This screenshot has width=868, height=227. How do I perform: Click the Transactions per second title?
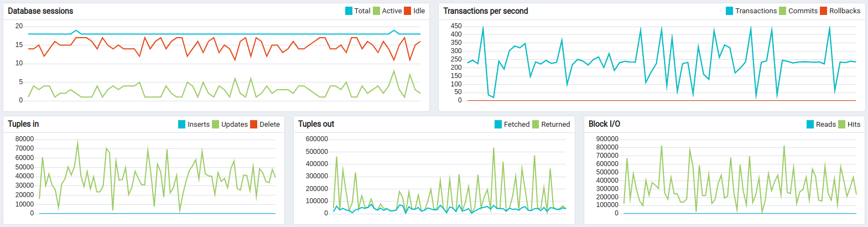coord(485,11)
